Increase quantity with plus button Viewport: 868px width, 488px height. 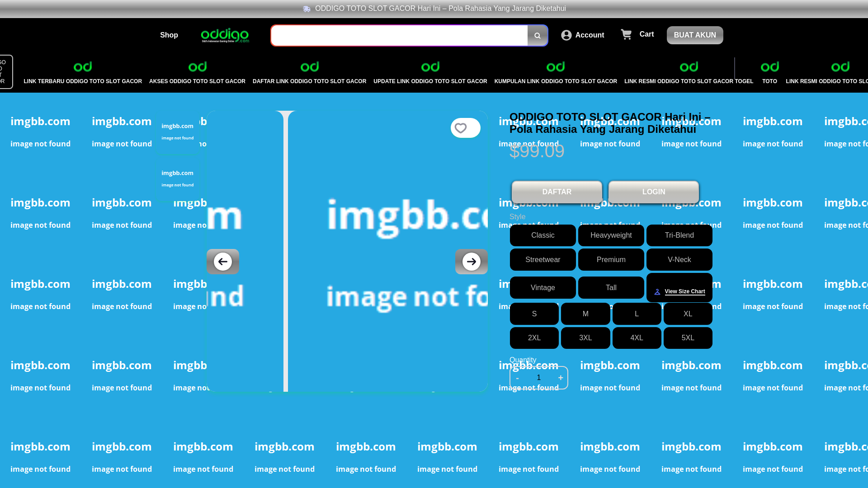pos(561,378)
